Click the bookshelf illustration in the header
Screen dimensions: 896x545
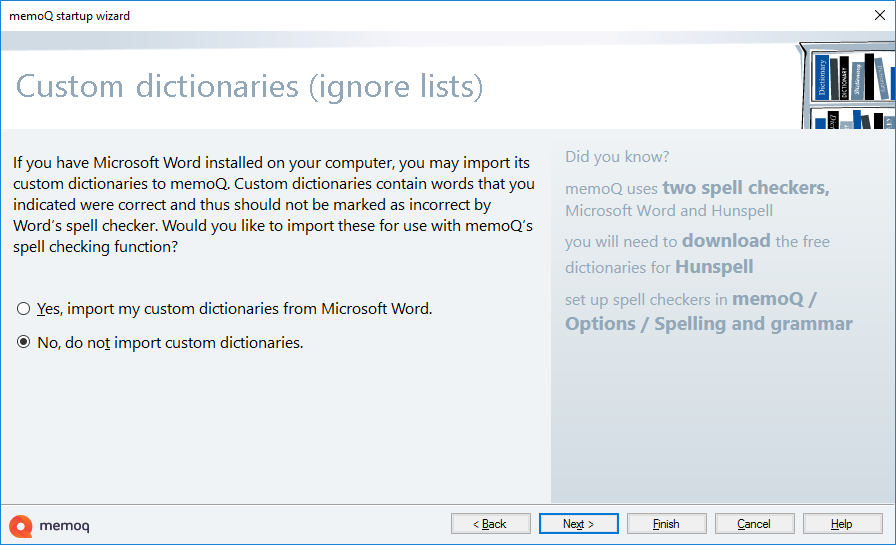pos(847,86)
